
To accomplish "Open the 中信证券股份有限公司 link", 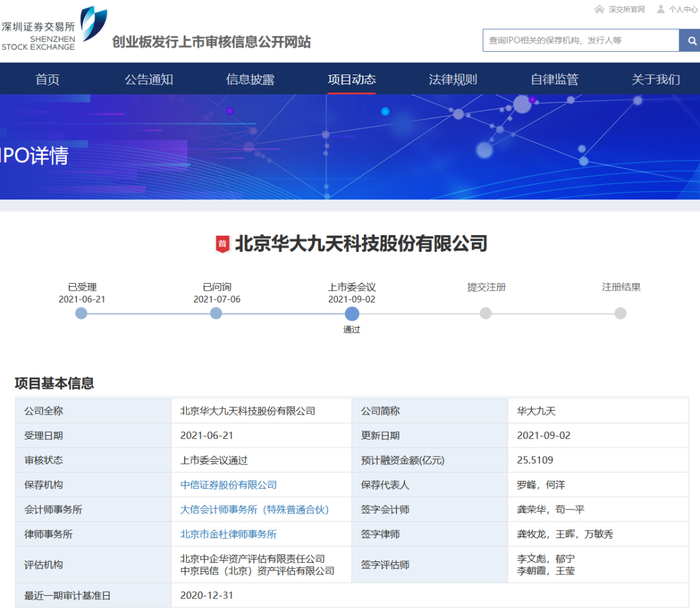I will (229, 485).
